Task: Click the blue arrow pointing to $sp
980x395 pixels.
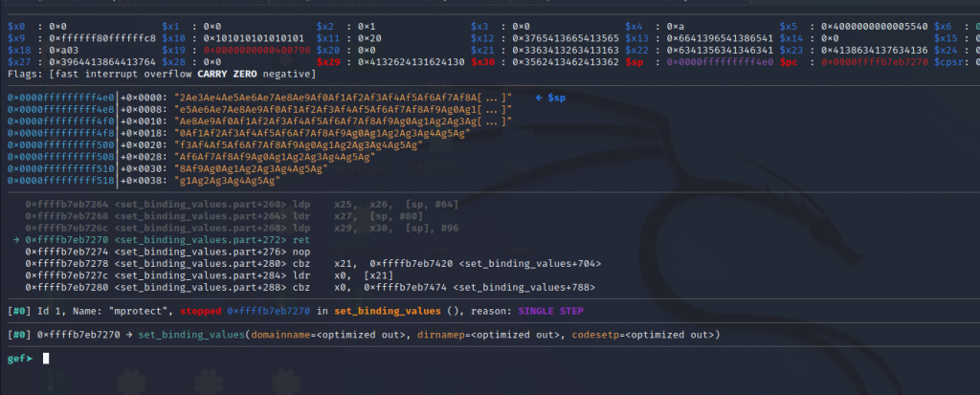Action: [x=541, y=98]
